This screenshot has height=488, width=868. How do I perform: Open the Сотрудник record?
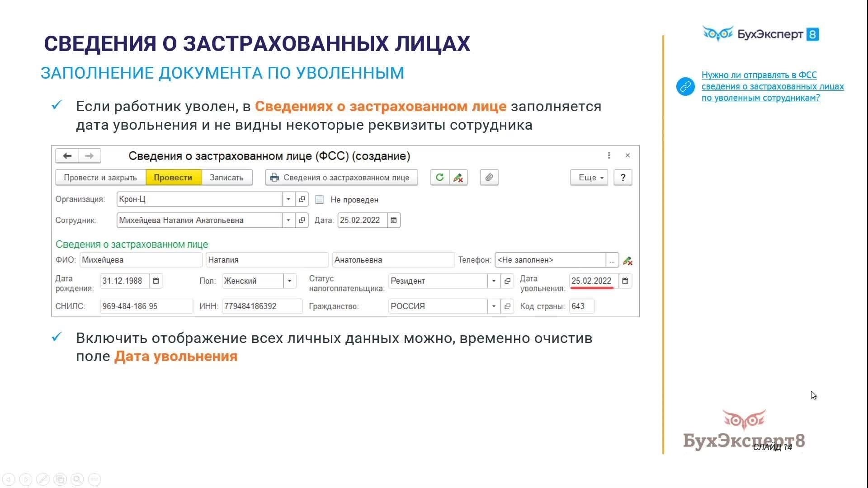[x=302, y=220]
